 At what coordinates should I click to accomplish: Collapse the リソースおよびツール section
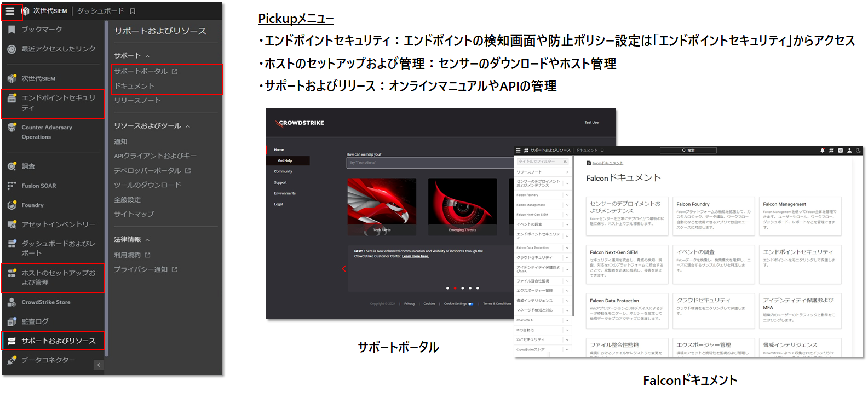188,126
